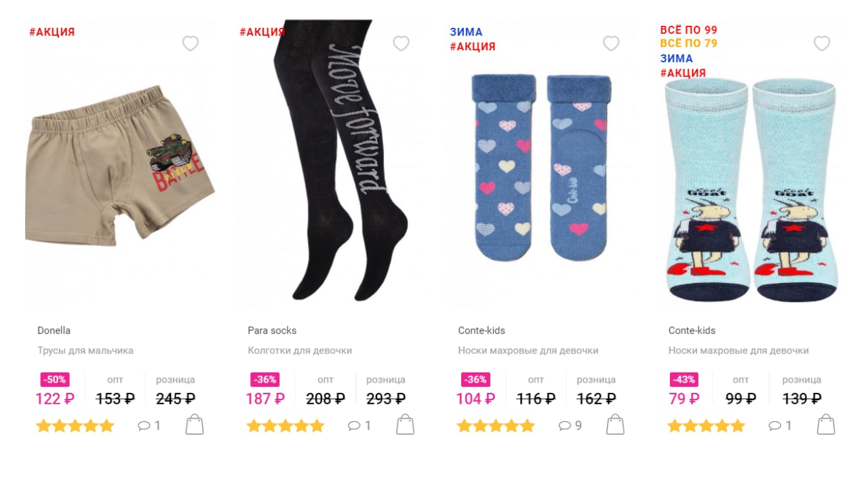Open the Трусы для мальчика product title
Image resolution: width=868 pixels, height=481 pixels.
pyautogui.click(x=85, y=351)
